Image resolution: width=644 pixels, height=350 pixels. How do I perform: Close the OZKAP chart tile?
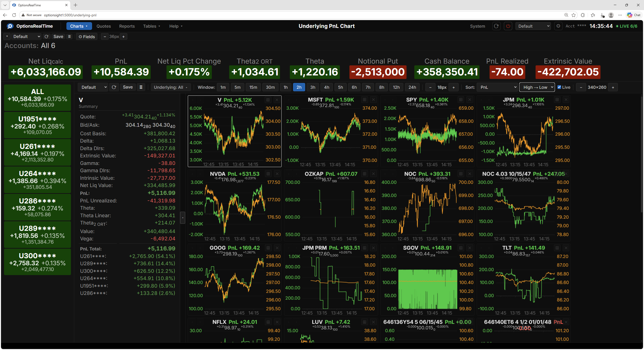(x=373, y=174)
